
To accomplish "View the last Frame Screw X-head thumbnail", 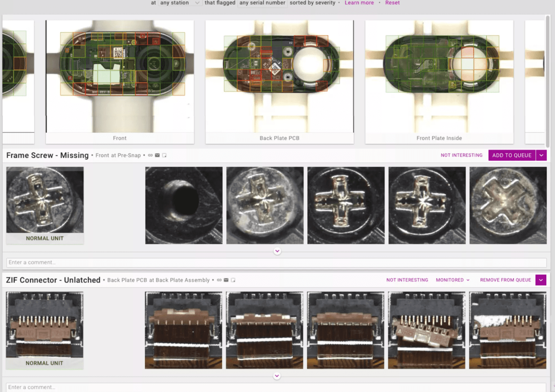I will pos(508,205).
